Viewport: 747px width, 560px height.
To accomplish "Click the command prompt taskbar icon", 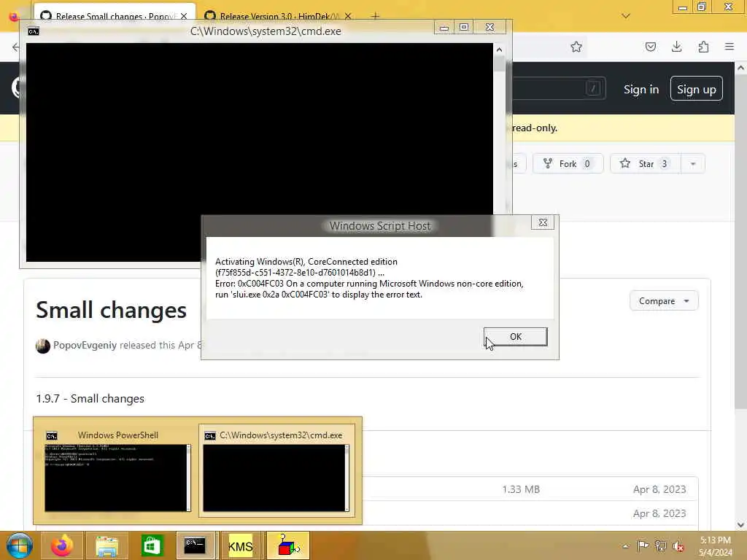I will tap(195, 545).
